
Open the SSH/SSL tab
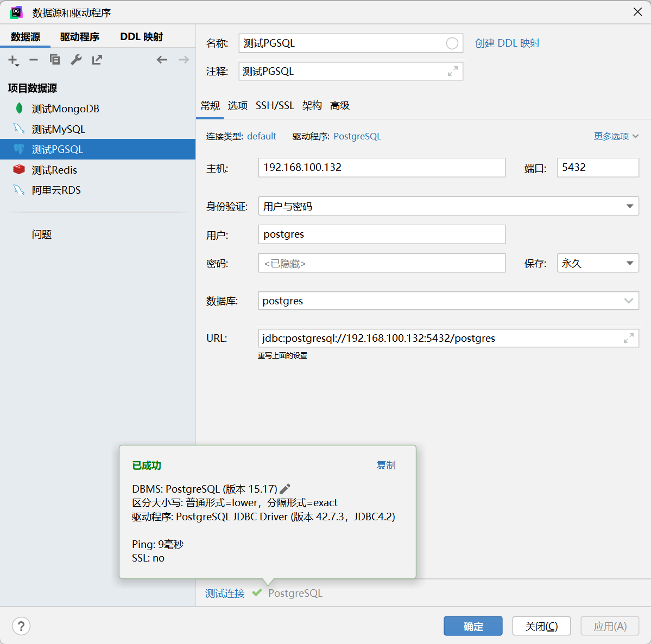275,106
